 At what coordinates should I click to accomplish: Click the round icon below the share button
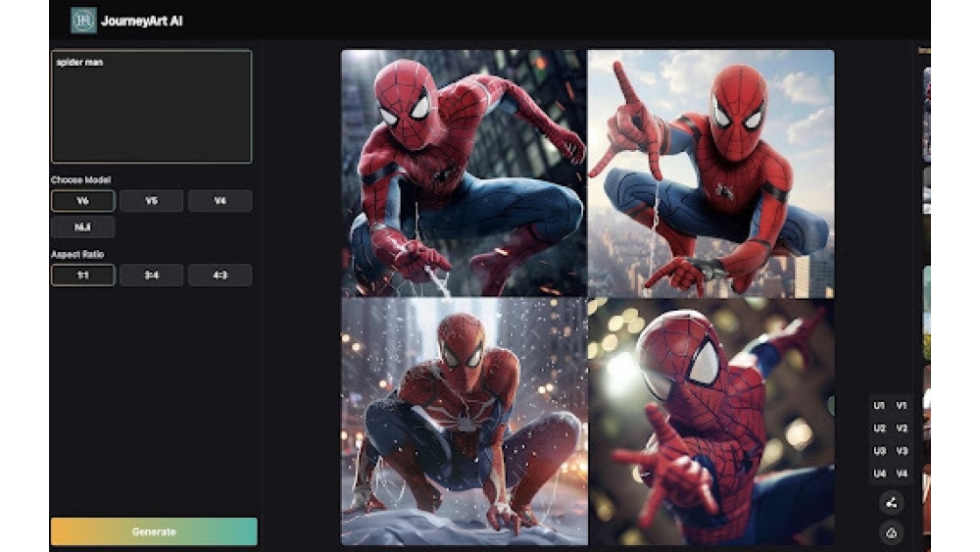[x=891, y=532]
